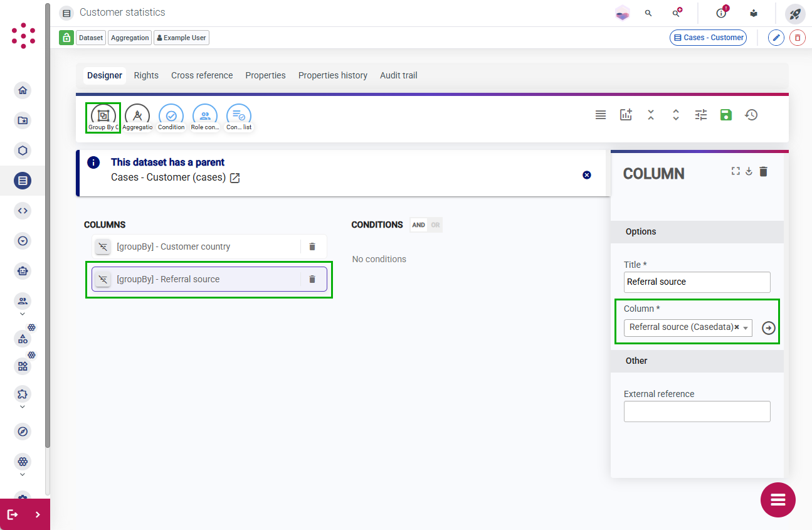Dismiss the parent dataset notice
Screen dimensions: 812x530
pyautogui.click(x=587, y=175)
